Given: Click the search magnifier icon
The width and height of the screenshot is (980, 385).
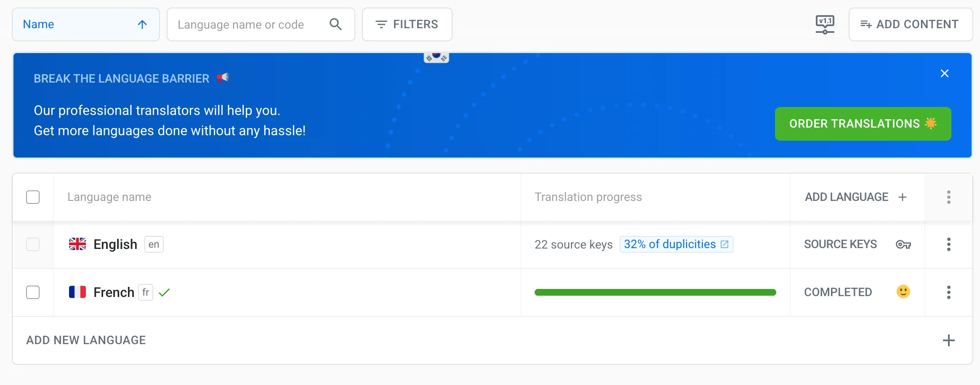Looking at the screenshot, I should click(x=336, y=24).
